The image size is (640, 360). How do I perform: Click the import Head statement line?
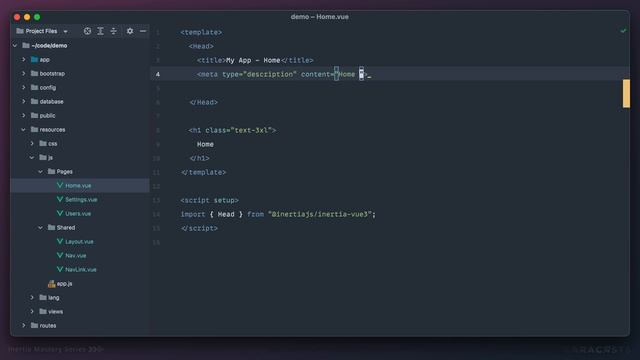point(278,214)
